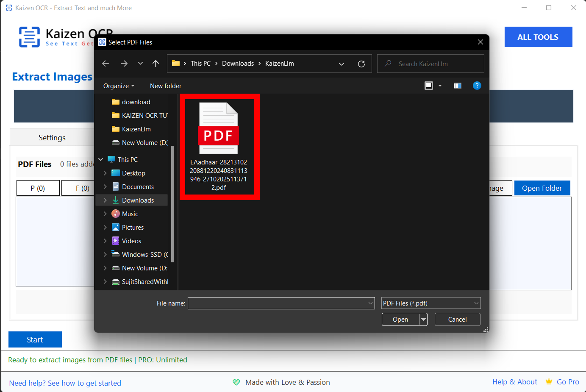This screenshot has width=586, height=392.
Task: Refresh the KaizenLlm folder view
Action: (361, 64)
